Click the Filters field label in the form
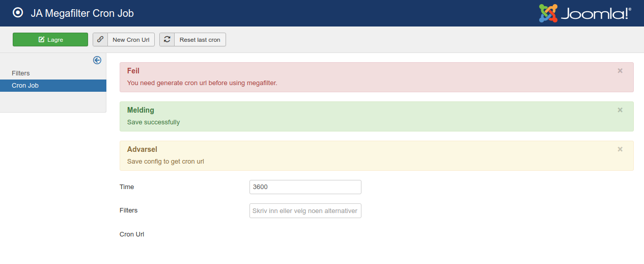The image size is (644, 264). pyautogui.click(x=129, y=210)
